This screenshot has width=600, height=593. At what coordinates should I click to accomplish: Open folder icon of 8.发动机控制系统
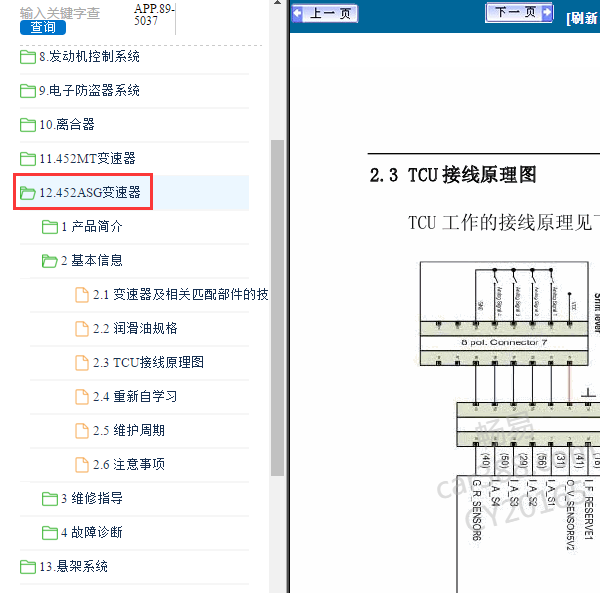click(28, 57)
